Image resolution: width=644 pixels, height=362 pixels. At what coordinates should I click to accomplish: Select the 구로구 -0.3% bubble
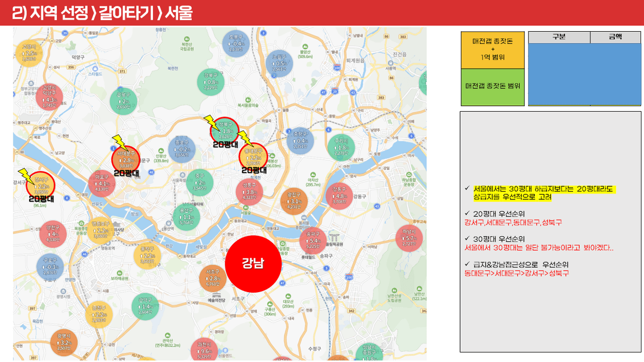tap(50, 267)
